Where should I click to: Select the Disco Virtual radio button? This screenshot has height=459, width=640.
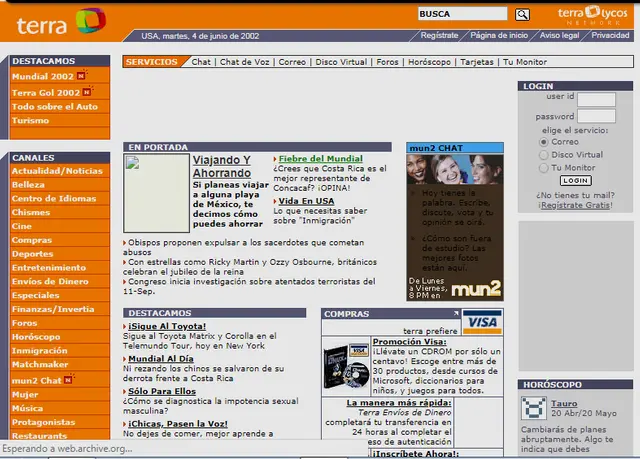click(543, 155)
